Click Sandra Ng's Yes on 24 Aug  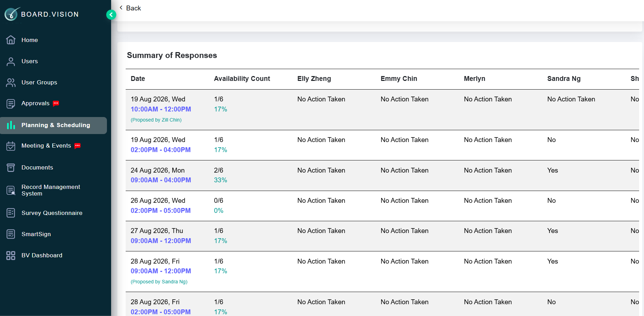click(x=553, y=171)
